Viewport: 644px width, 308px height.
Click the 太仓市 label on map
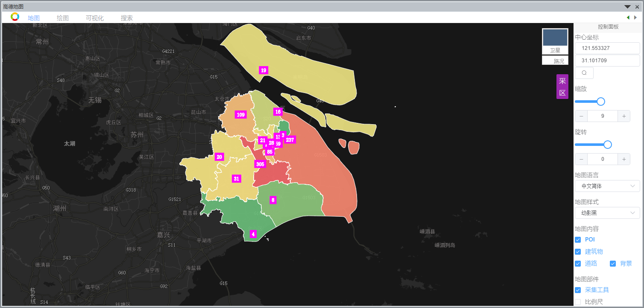click(x=222, y=99)
